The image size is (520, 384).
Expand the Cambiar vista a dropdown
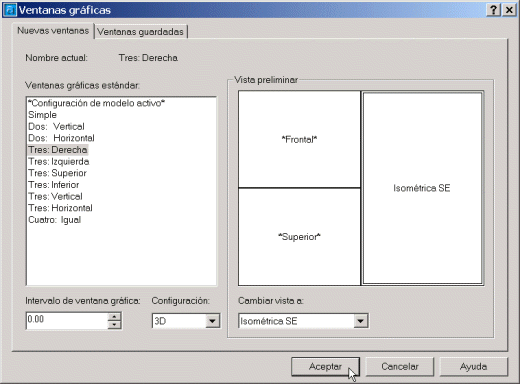click(360, 321)
